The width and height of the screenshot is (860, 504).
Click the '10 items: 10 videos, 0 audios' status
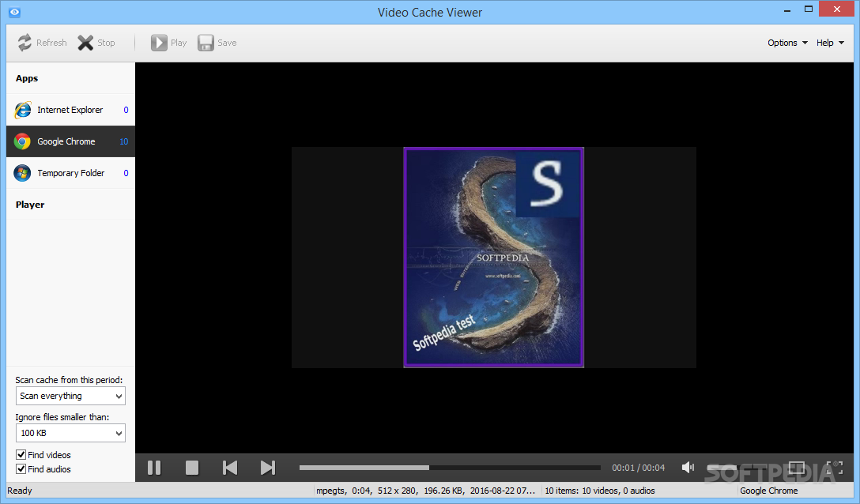[600, 491]
